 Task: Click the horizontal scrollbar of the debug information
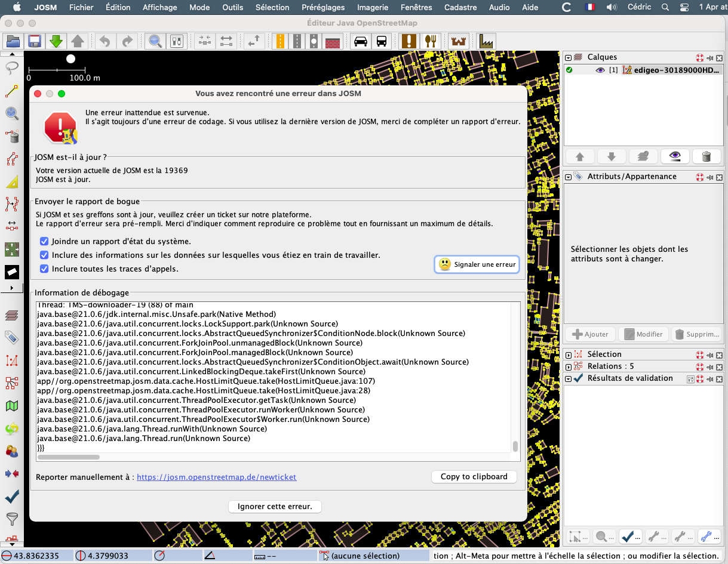tap(67, 458)
